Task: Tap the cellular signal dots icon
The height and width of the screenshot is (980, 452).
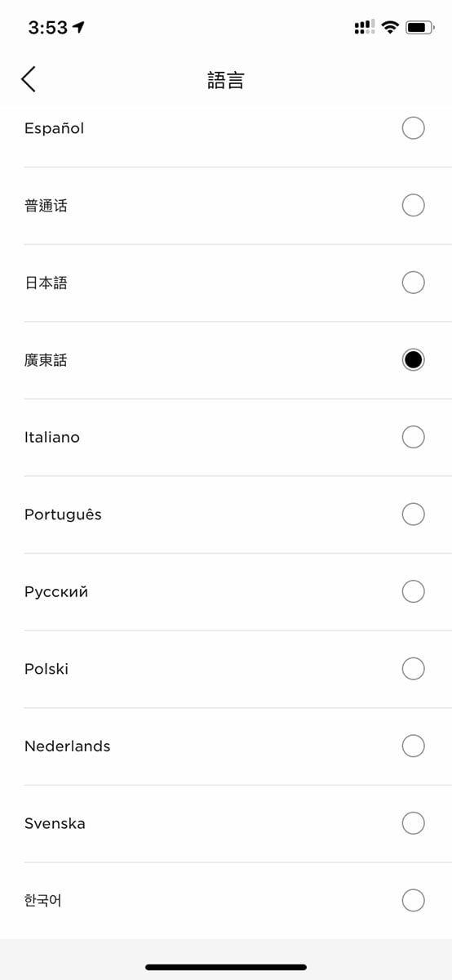Action: click(x=365, y=28)
